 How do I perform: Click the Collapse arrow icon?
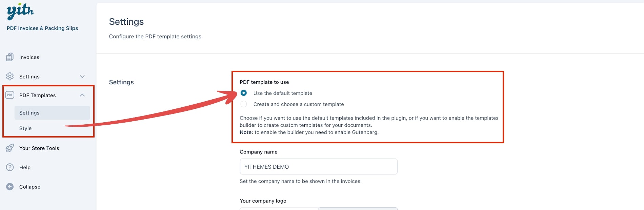click(x=10, y=187)
